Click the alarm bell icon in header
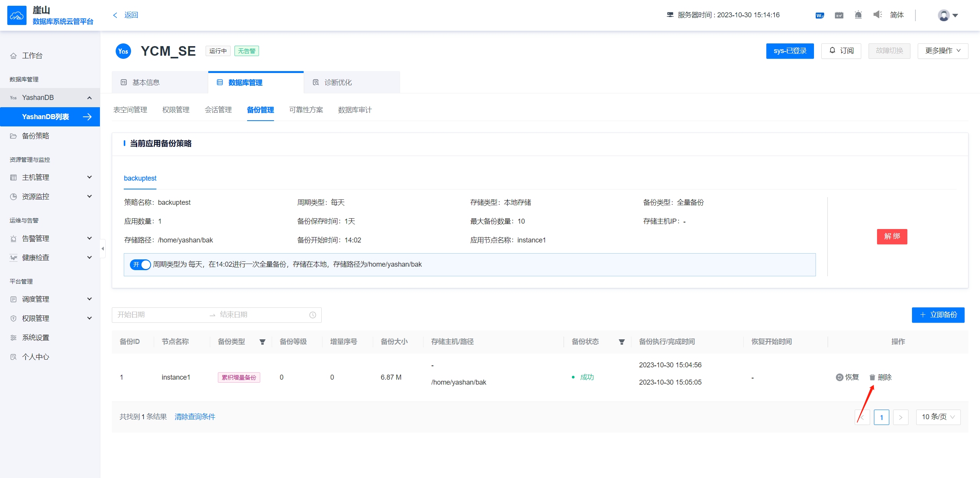 click(x=858, y=15)
